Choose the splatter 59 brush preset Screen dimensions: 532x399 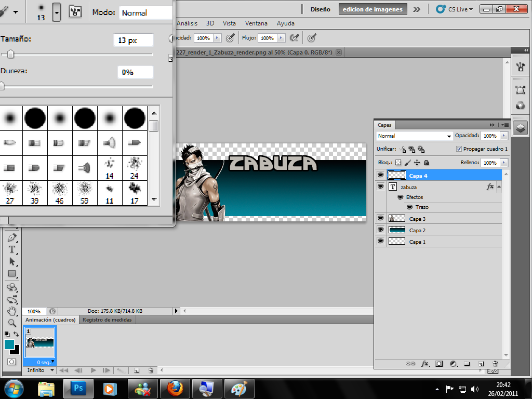pyautogui.click(x=85, y=193)
